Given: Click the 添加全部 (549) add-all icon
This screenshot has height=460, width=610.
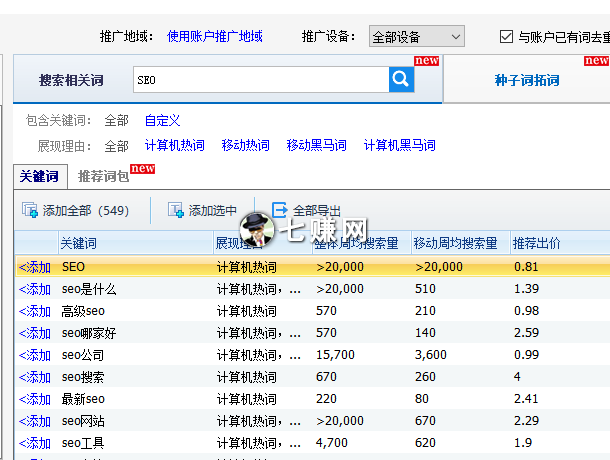Looking at the screenshot, I should coord(30,210).
